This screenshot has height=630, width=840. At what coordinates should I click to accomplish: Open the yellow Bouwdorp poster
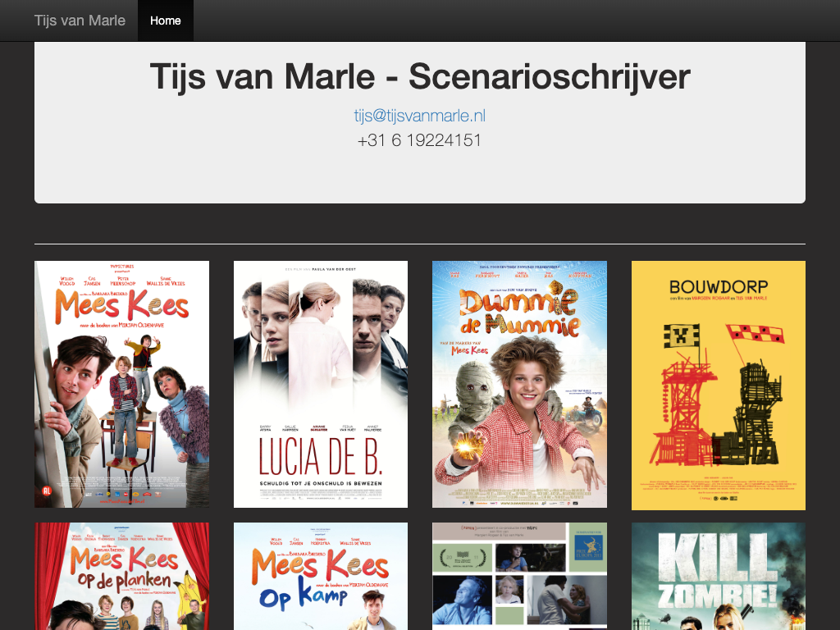click(x=719, y=386)
